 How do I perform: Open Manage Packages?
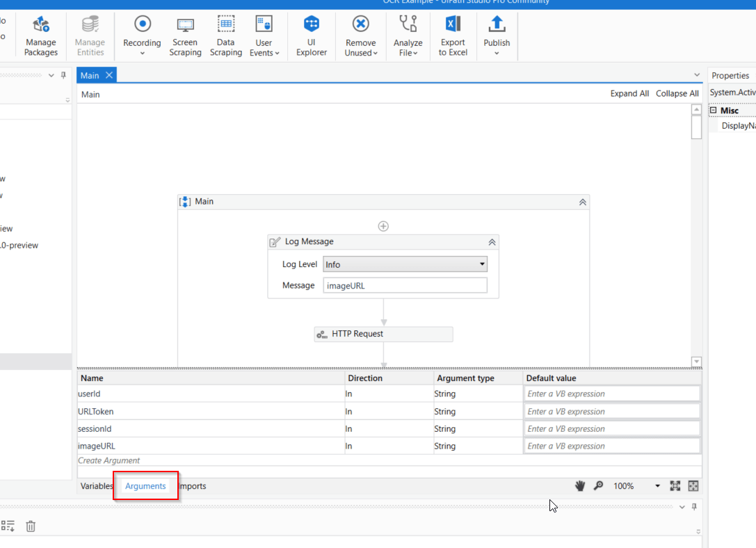pyautogui.click(x=40, y=35)
